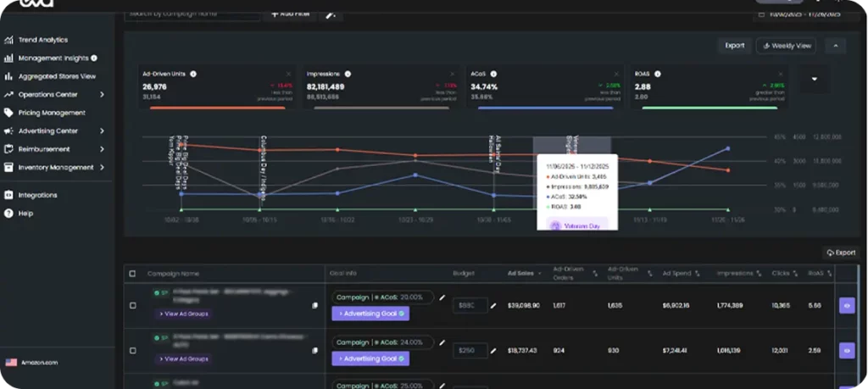Toggle the select-all checkbox in table header

pos(132,274)
